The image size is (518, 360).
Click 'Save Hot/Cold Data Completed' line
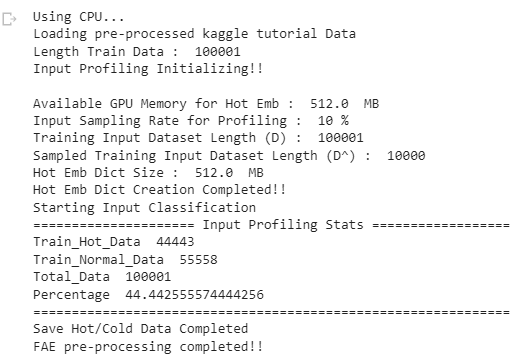(x=140, y=329)
